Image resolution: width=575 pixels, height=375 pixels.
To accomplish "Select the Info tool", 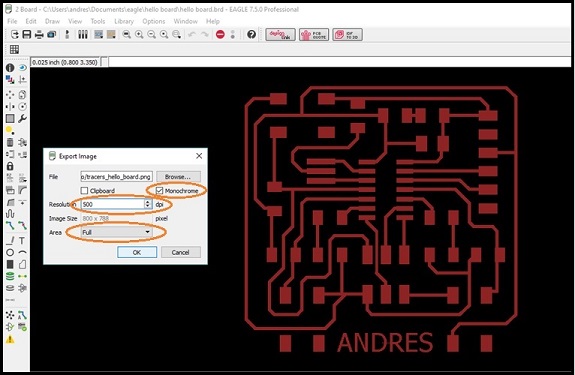I will tap(10, 68).
